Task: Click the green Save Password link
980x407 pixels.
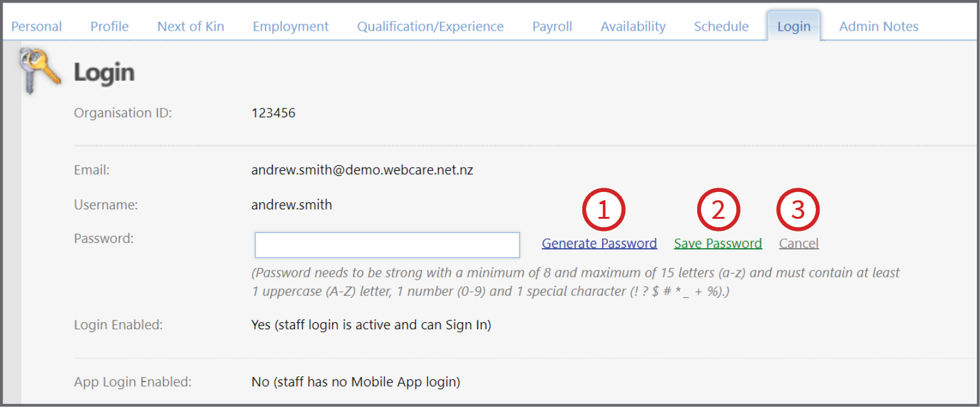Action: 718,243
